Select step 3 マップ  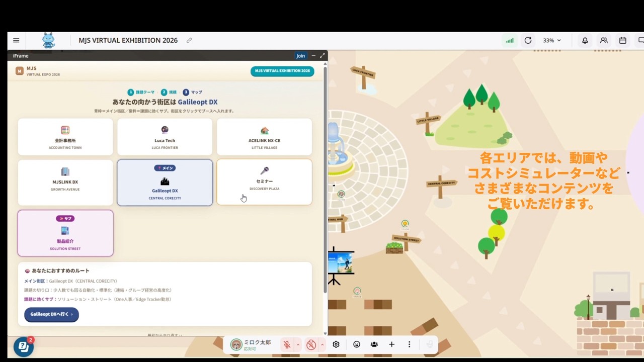point(193,92)
